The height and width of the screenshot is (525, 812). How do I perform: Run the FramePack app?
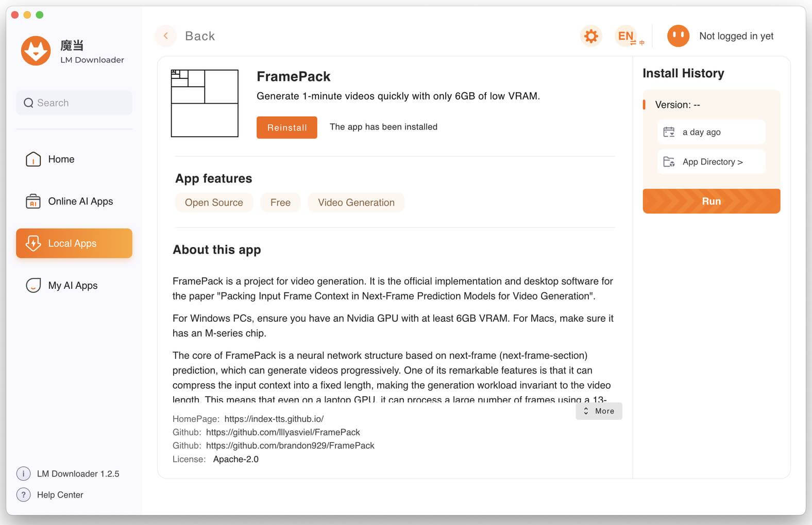[x=711, y=201]
